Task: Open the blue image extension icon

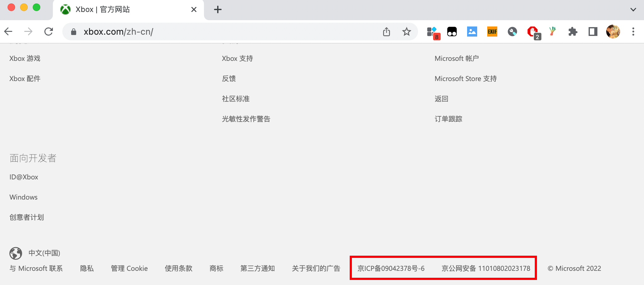Action: tap(472, 32)
